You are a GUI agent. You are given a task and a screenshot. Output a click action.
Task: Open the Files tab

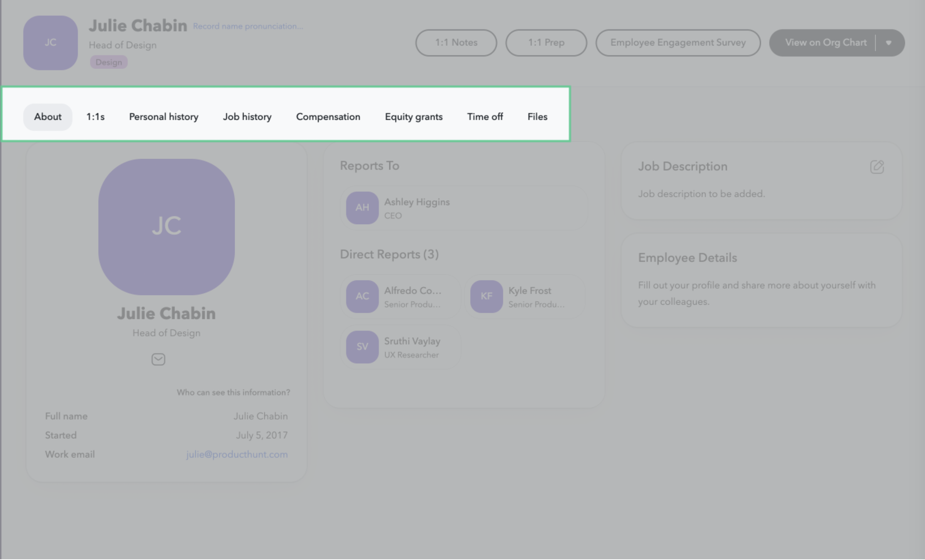coord(537,117)
